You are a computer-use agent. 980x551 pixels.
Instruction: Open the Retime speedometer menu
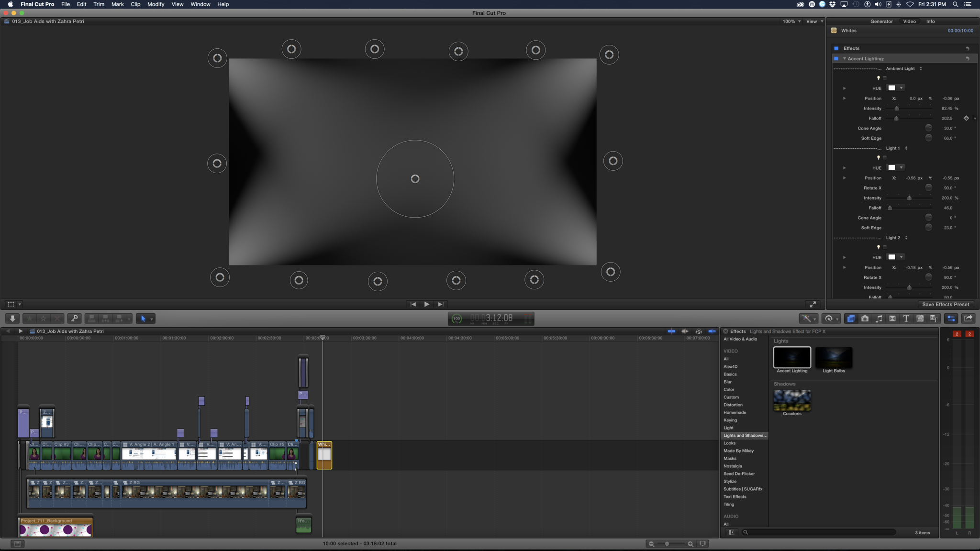click(831, 319)
